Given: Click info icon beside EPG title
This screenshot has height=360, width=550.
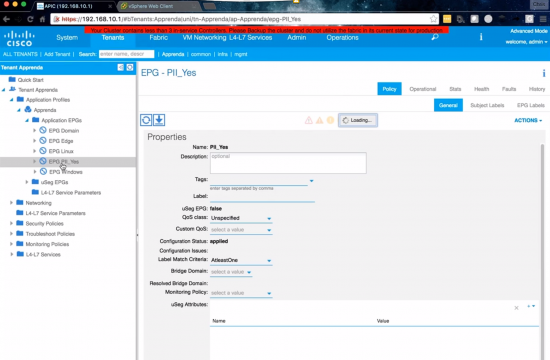Looking at the screenshot, I should [x=544, y=73].
